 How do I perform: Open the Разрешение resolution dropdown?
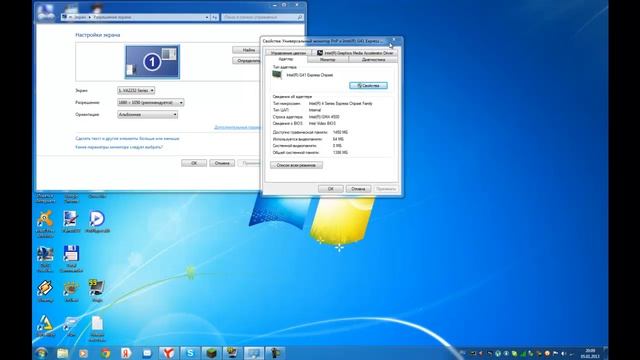(x=151, y=102)
